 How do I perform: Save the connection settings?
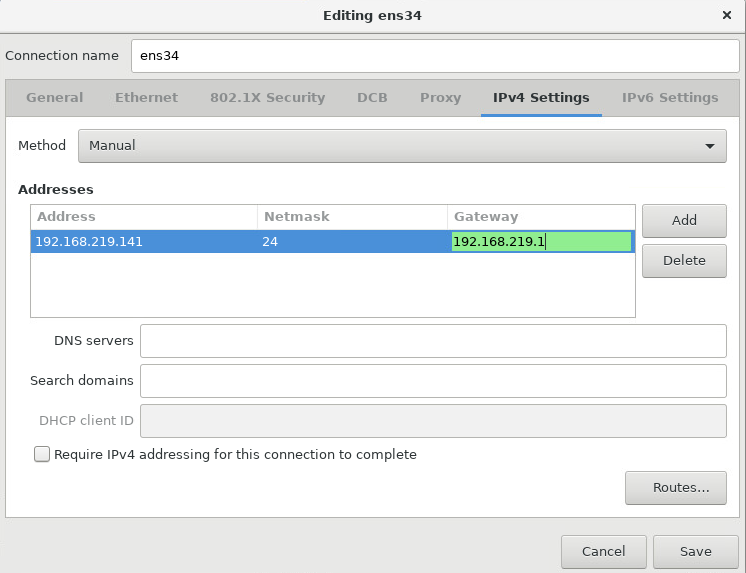click(696, 552)
